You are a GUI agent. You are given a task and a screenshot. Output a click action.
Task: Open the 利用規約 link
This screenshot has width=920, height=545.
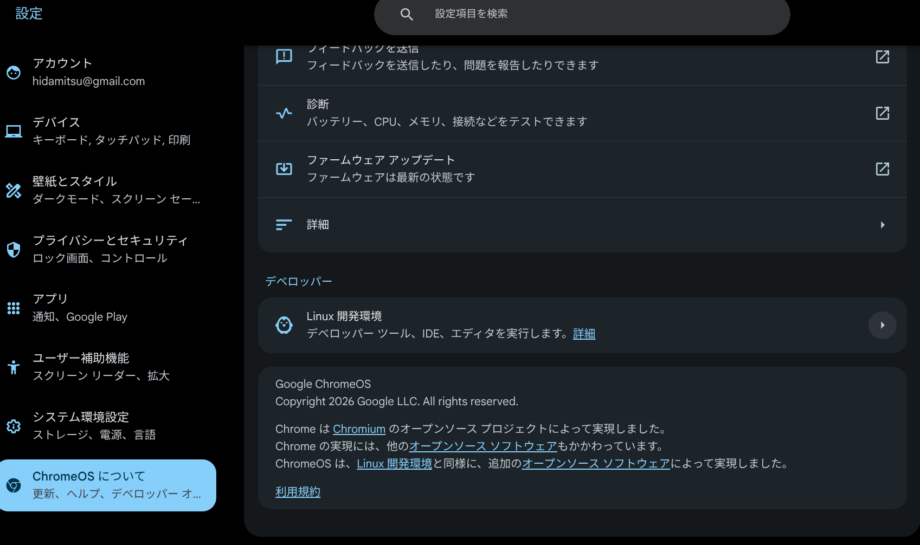[298, 492]
